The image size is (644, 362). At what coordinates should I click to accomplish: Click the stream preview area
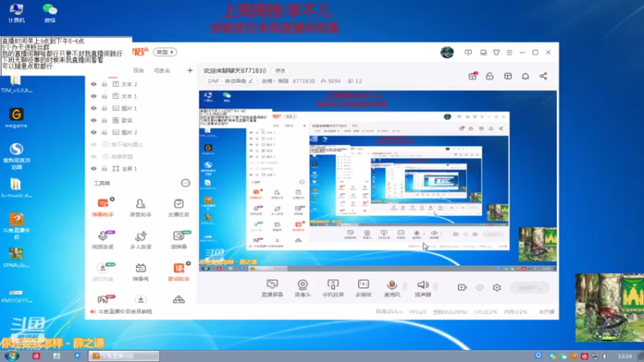(x=378, y=181)
